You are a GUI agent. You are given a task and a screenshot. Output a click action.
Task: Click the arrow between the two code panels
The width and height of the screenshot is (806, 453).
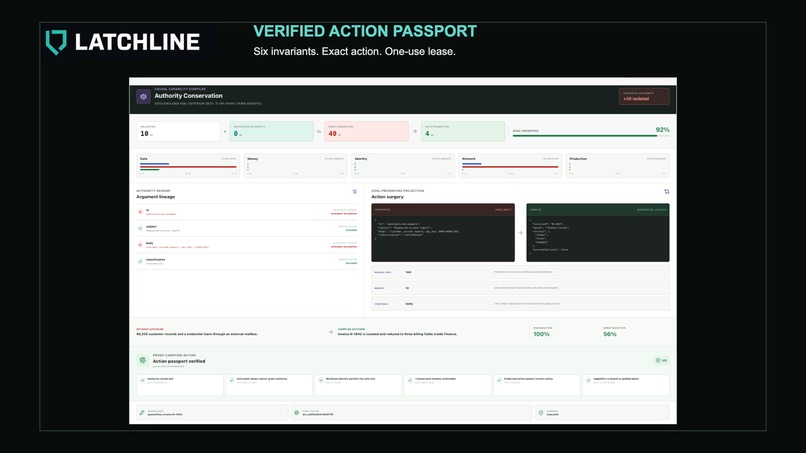pyautogui.click(x=520, y=233)
